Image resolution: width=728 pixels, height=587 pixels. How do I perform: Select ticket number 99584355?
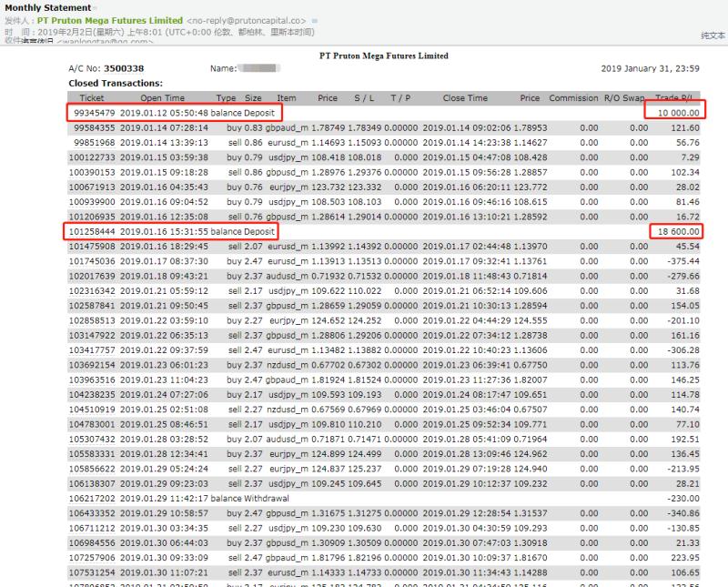(95, 127)
